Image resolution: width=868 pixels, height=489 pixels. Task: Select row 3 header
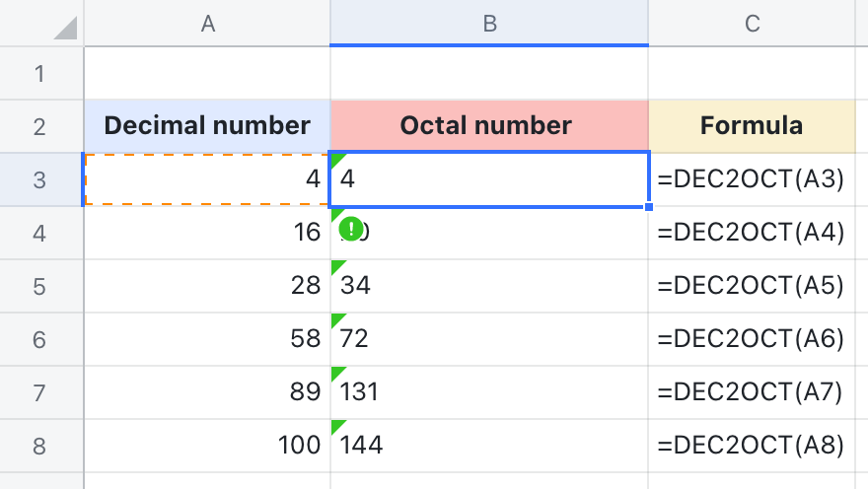click(40, 179)
